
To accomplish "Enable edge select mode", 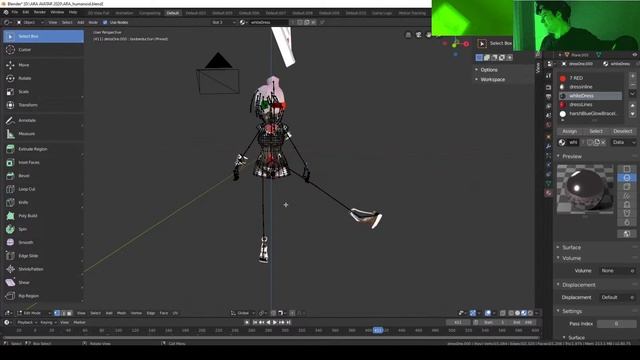I will (63, 313).
